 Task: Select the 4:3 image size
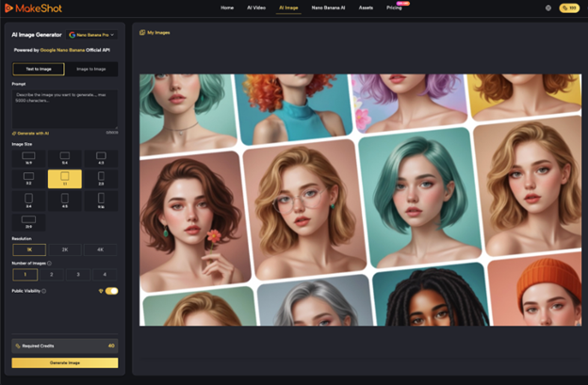101,158
